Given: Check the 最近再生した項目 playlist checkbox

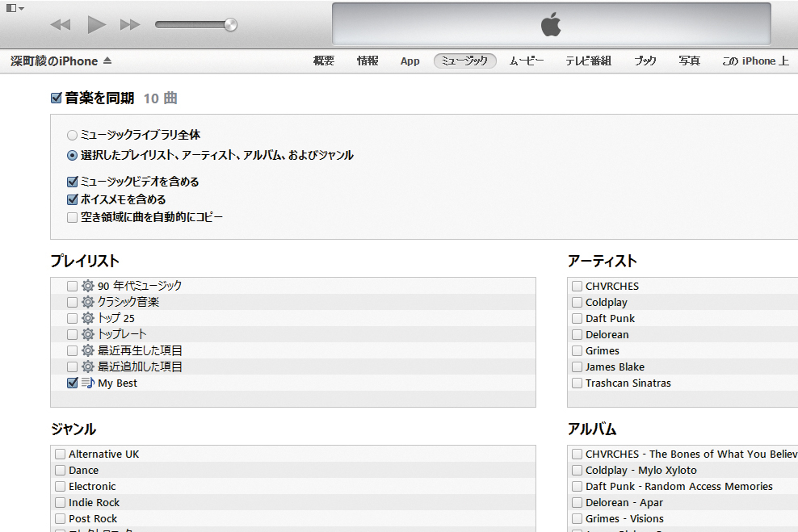Looking at the screenshot, I should tap(72, 351).
